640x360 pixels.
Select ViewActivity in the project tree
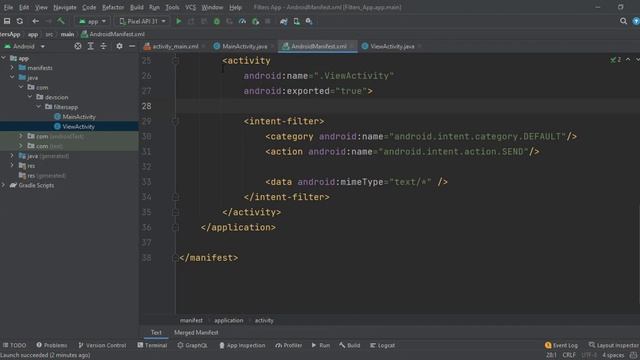tap(78, 127)
